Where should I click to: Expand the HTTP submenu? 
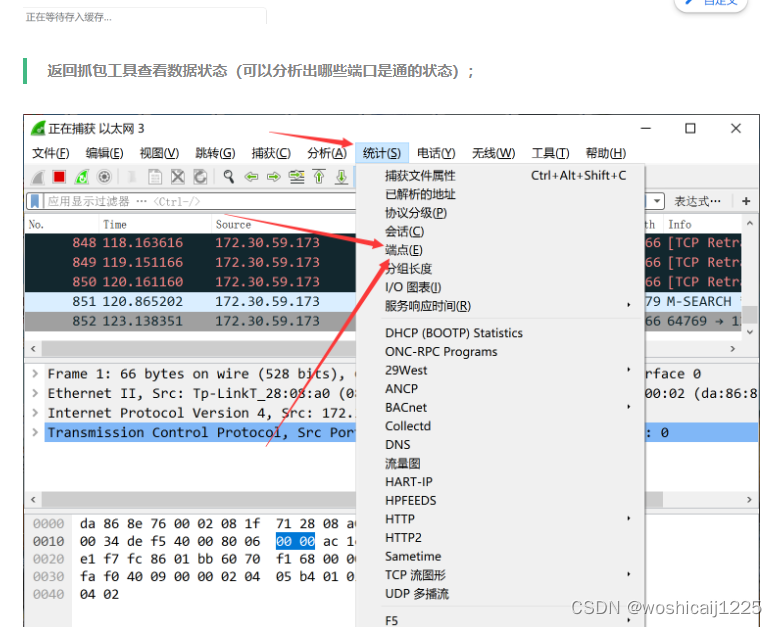500,519
